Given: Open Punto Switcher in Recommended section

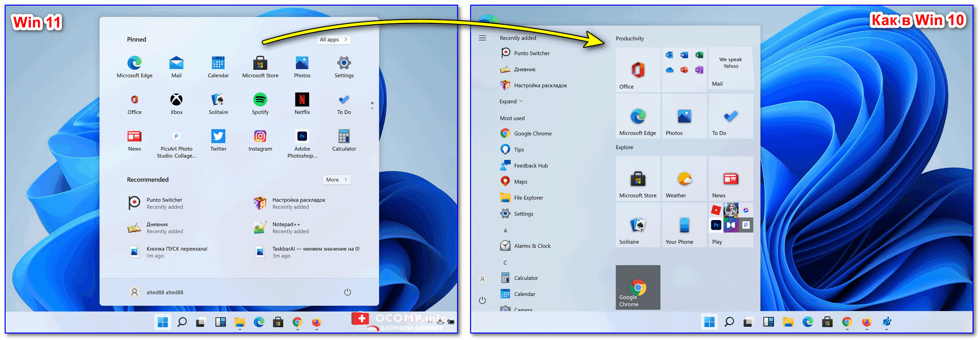Looking at the screenshot, I should coord(156,203).
